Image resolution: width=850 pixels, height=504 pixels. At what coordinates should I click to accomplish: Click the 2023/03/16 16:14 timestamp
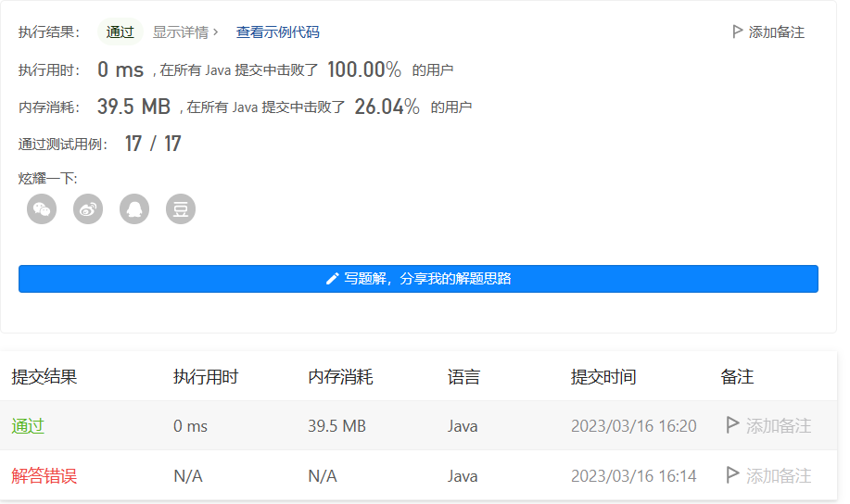[x=633, y=476]
